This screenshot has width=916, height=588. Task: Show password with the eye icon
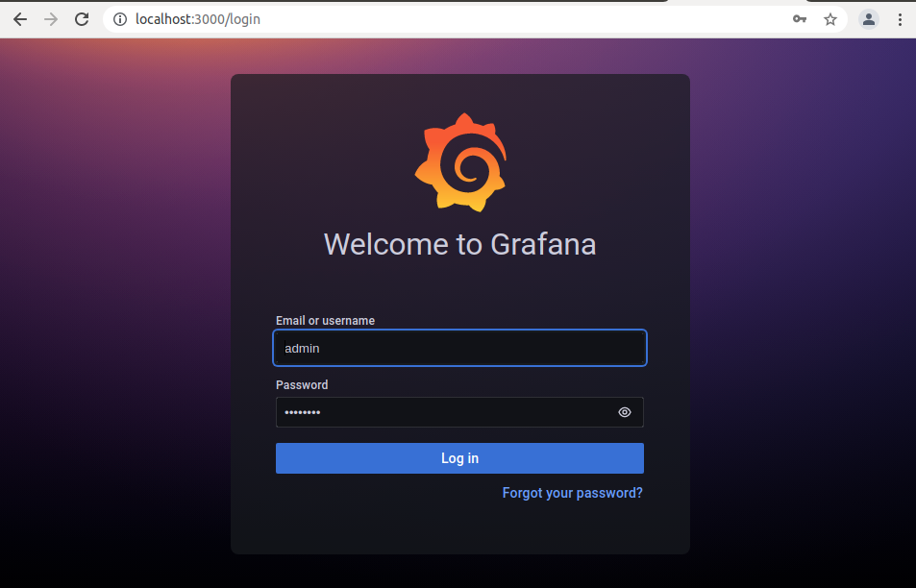pos(625,412)
